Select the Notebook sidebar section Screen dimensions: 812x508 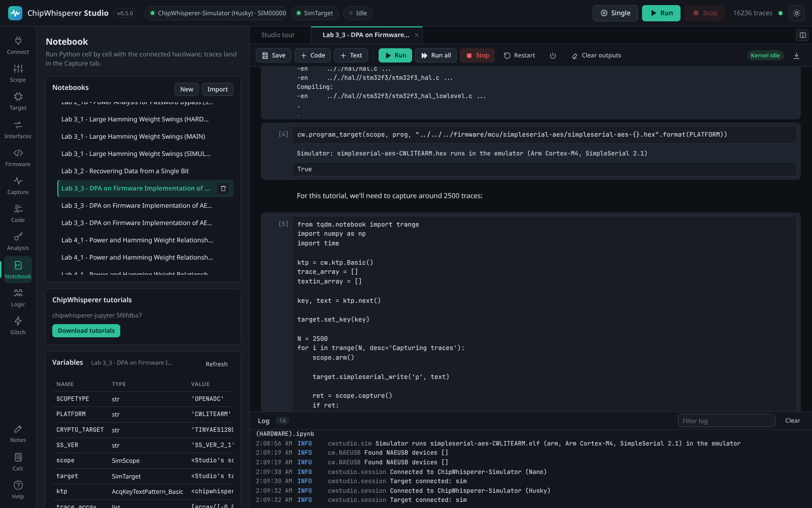click(x=18, y=270)
